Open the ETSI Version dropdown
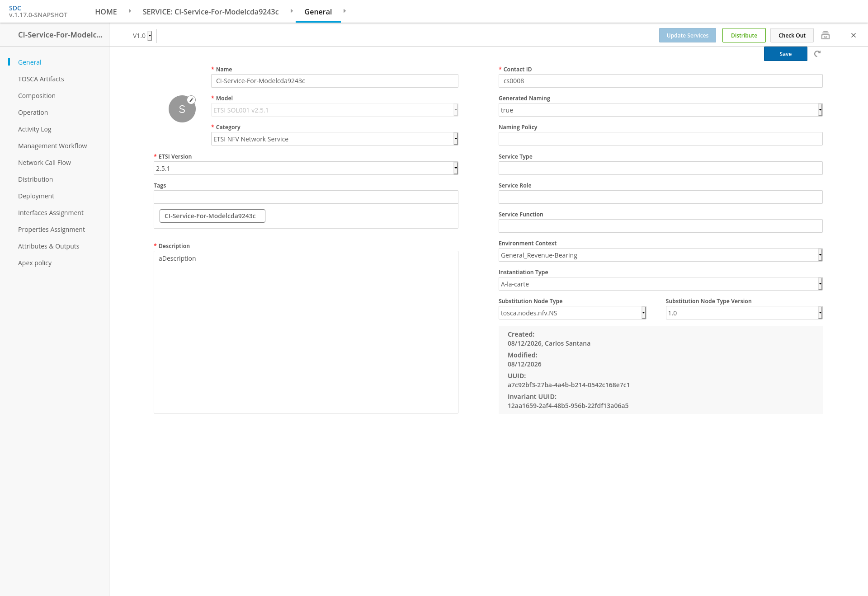The image size is (868, 596). tap(306, 168)
